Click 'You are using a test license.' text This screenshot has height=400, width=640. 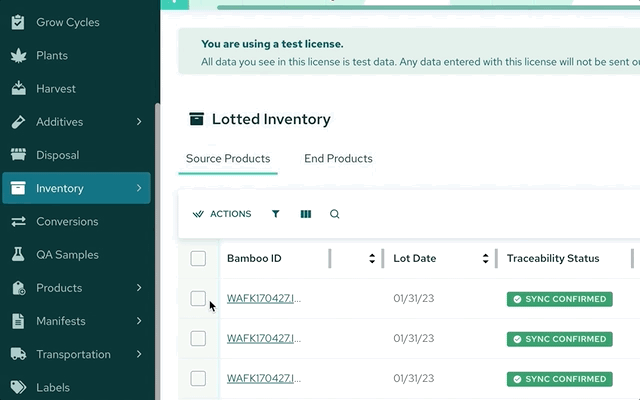(x=272, y=44)
